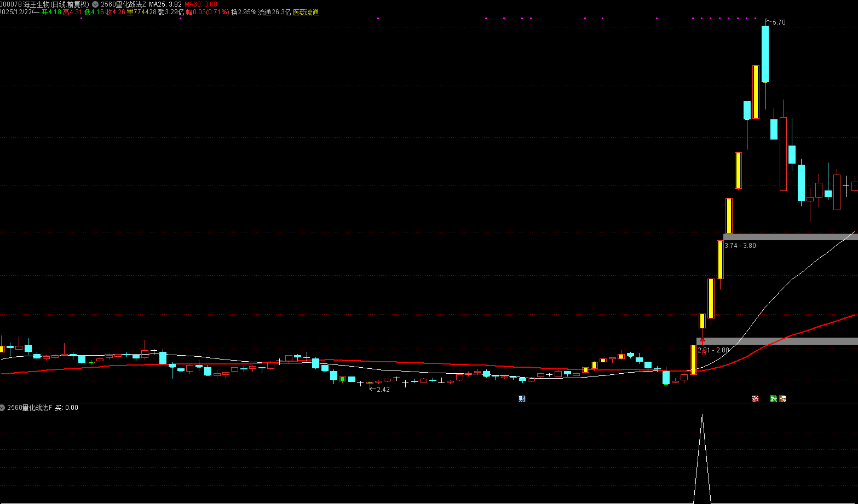Click the tall cyan candle at the peak
This screenshot has width=858, height=504.
coord(765,54)
